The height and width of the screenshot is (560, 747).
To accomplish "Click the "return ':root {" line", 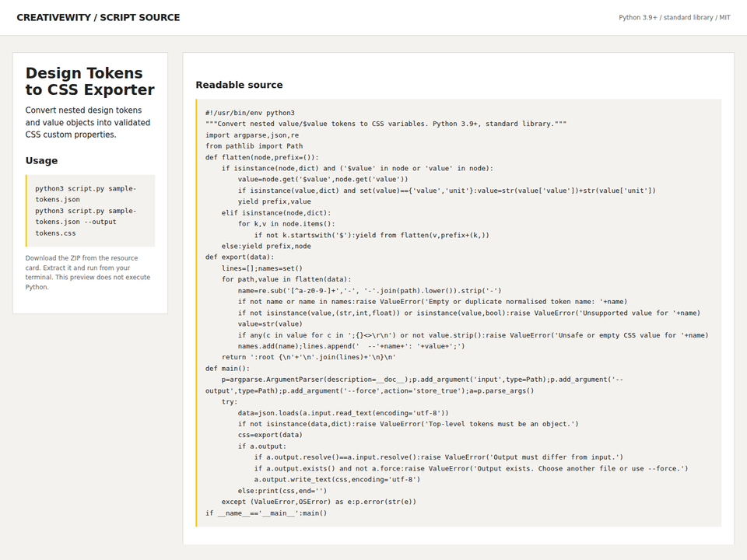I will (309, 357).
